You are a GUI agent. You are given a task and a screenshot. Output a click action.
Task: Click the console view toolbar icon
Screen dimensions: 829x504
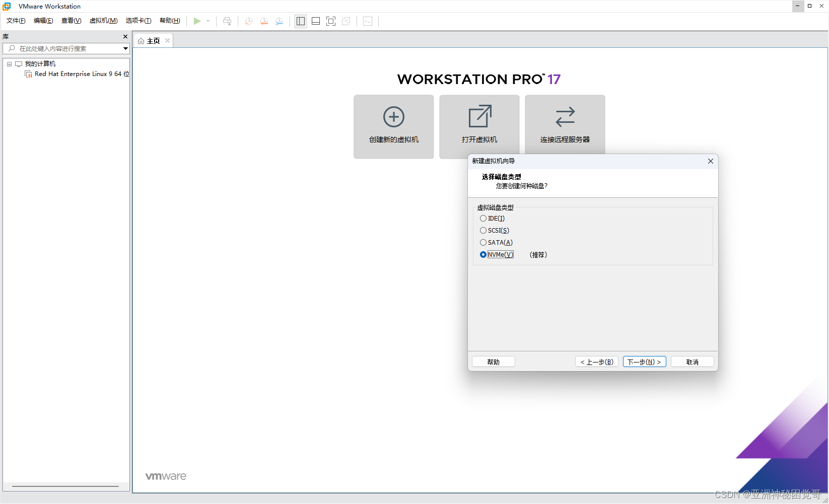pyautogui.click(x=368, y=21)
